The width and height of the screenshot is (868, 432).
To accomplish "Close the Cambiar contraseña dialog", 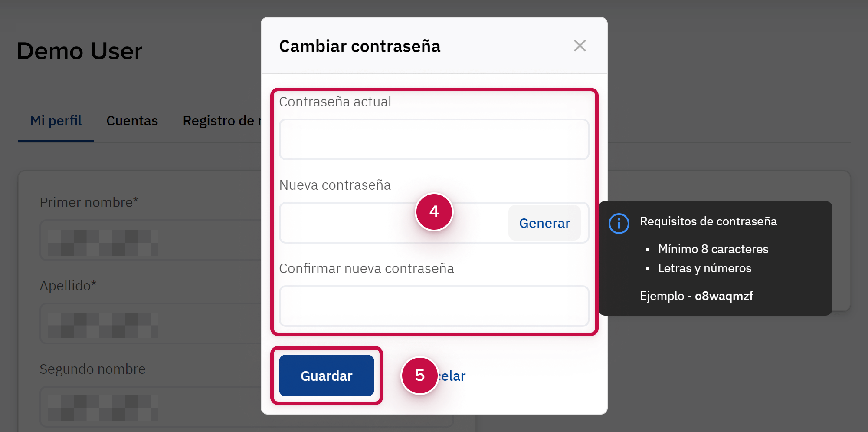I will (580, 46).
